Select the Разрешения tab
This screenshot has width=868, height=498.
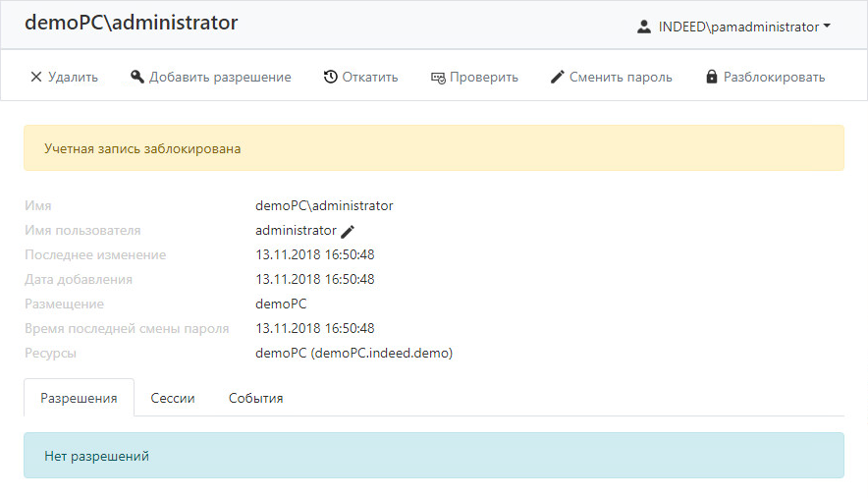click(x=79, y=398)
